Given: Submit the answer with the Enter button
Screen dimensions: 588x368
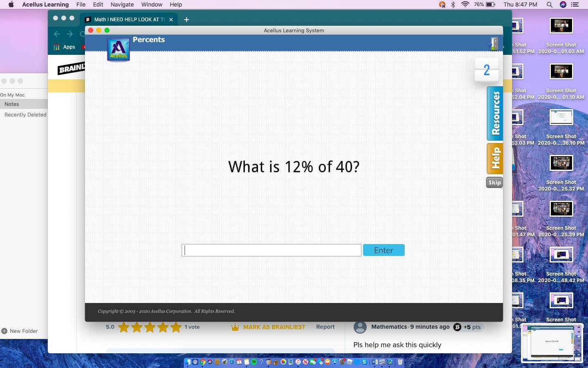Looking at the screenshot, I should [x=384, y=250].
